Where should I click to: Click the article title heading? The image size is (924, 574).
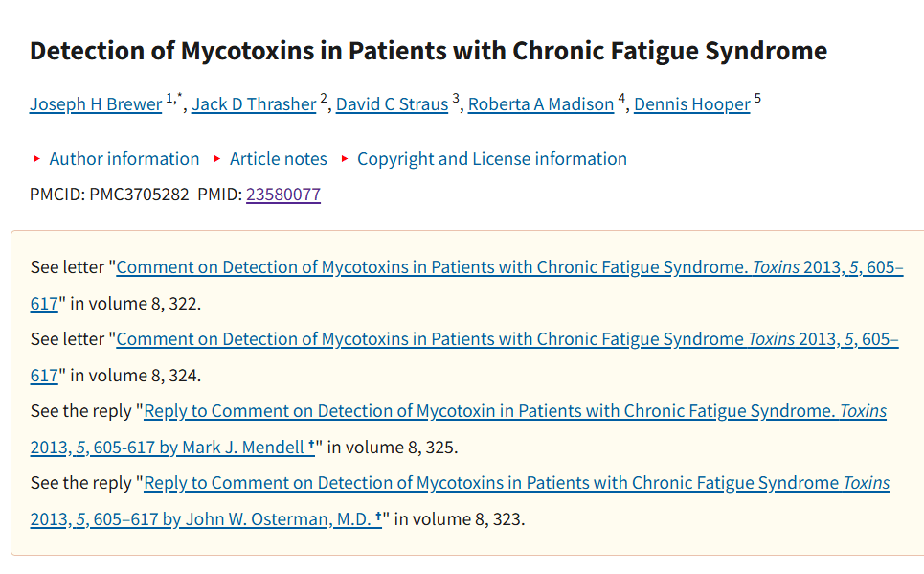pos(428,51)
